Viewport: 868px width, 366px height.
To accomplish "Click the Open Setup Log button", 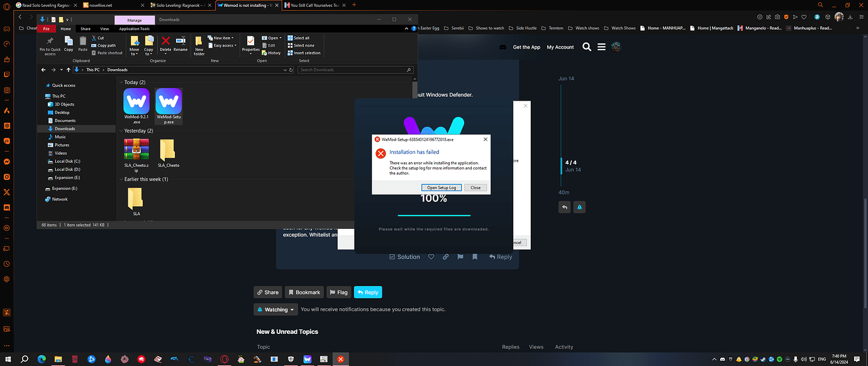I will coord(442,187).
